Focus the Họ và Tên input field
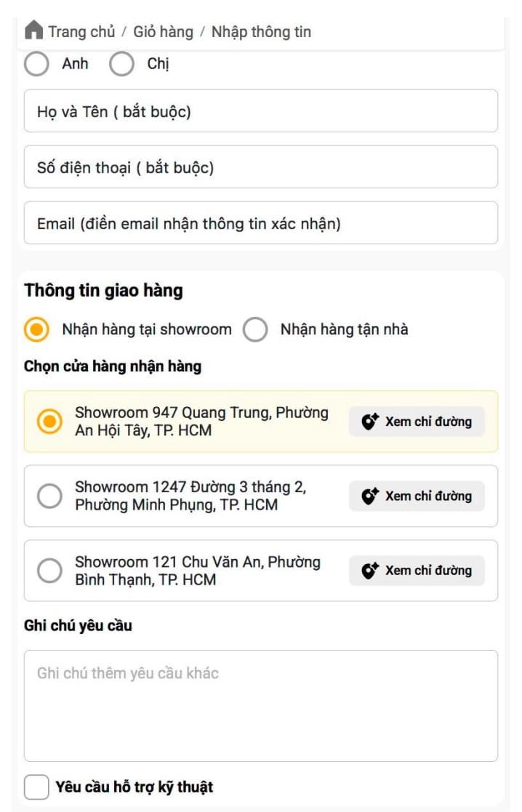 [x=260, y=111]
